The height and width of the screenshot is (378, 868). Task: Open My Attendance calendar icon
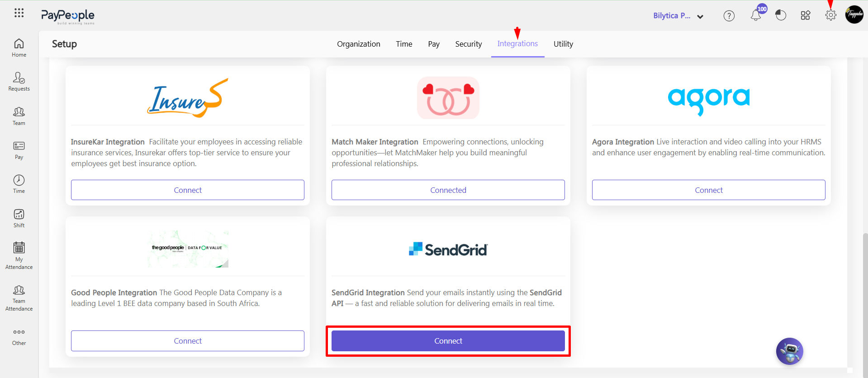(19, 248)
